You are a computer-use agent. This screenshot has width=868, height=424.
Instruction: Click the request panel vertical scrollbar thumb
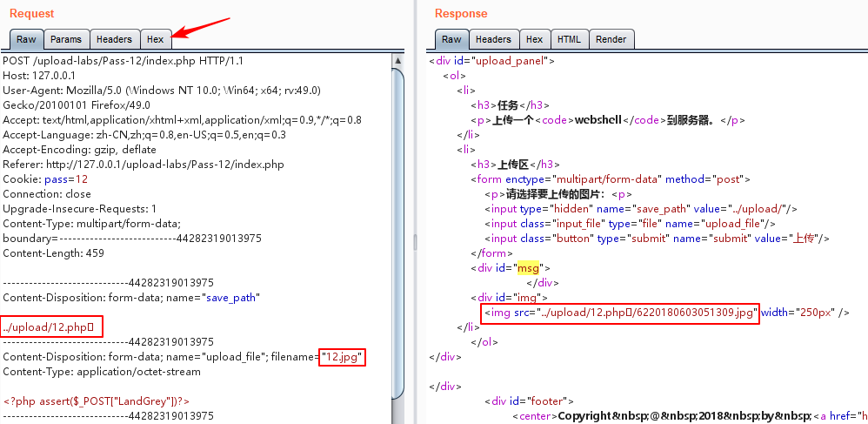tap(397, 232)
